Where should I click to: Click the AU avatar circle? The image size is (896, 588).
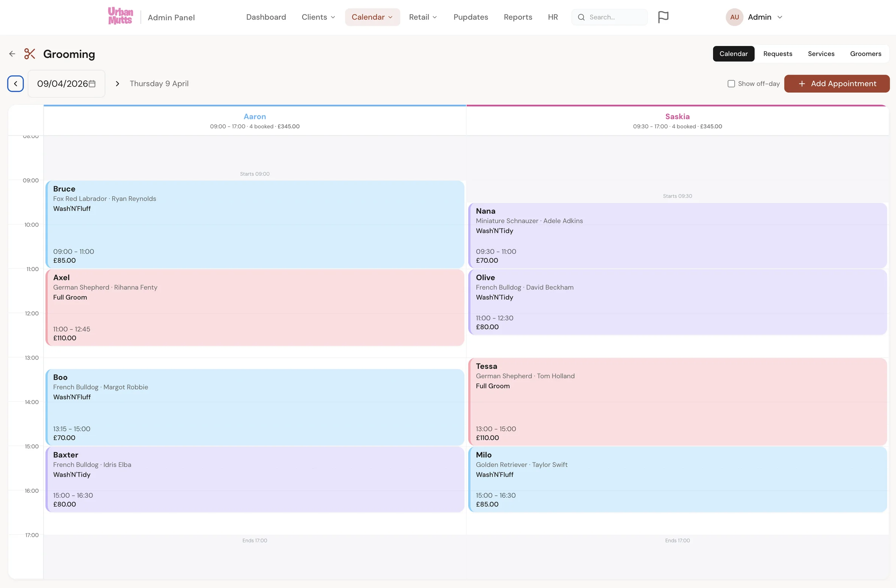click(x=734, y=17)
